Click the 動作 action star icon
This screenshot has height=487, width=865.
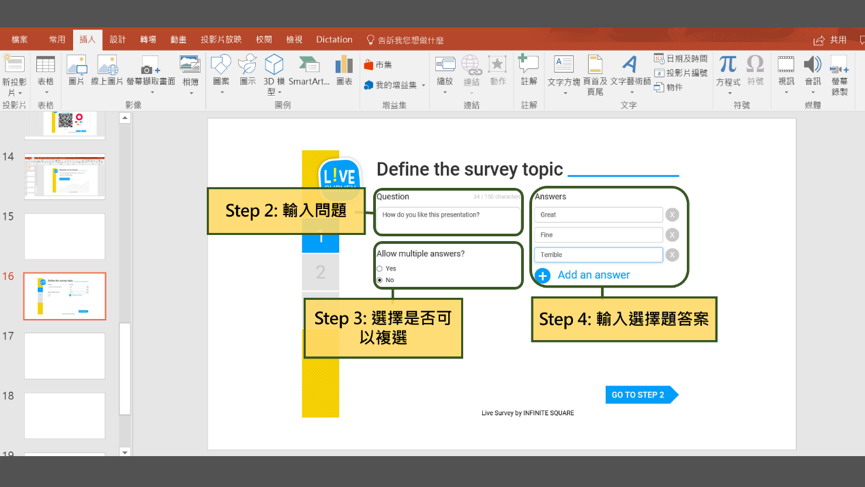497,65
